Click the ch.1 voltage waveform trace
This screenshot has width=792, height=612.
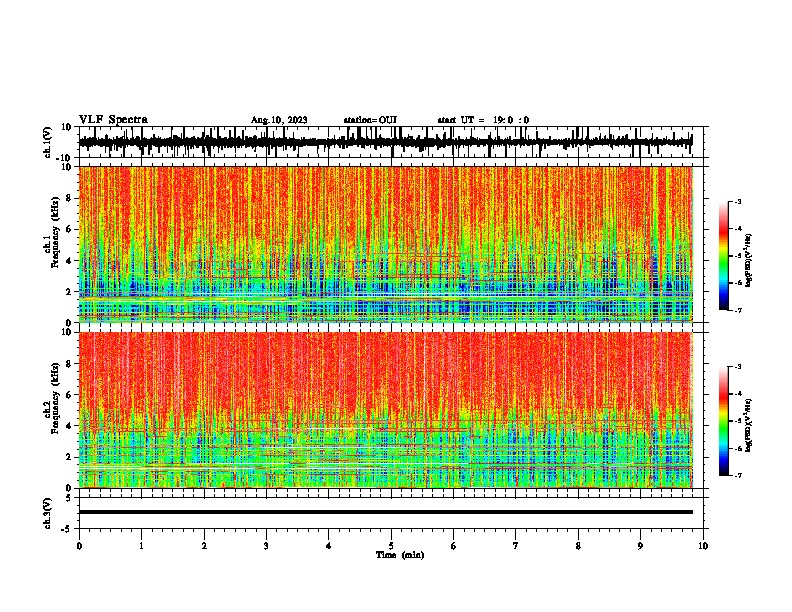(x=385, y=142)
